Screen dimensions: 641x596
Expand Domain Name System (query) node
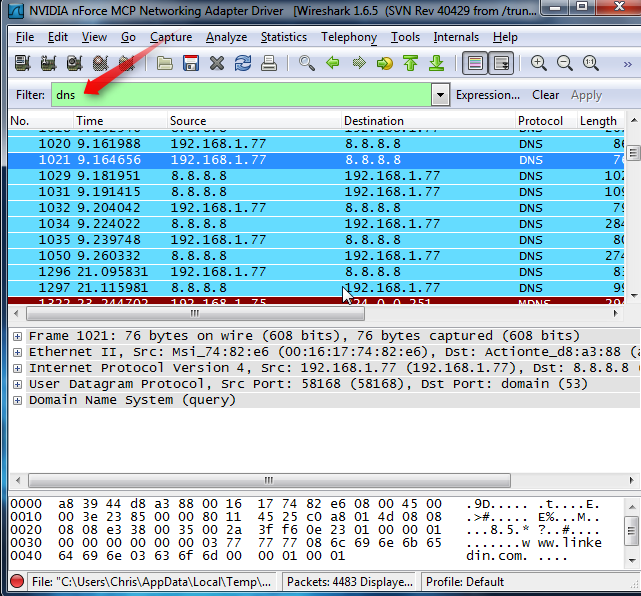(x=17, y=400)
